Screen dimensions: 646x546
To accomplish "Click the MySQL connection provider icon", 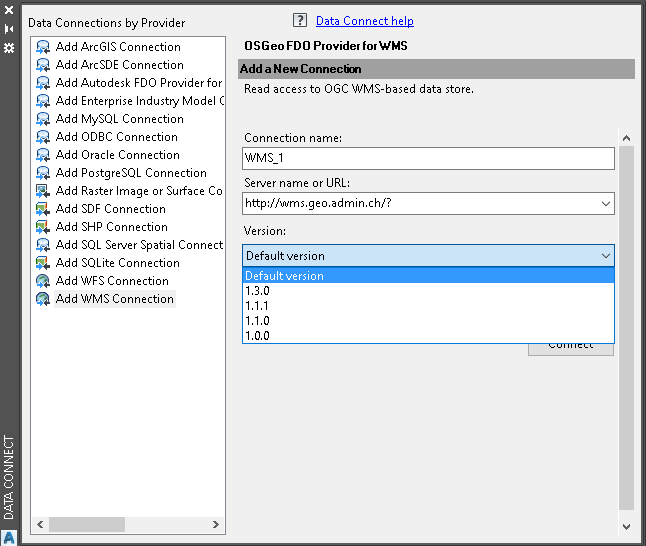I will coord(43,119).
